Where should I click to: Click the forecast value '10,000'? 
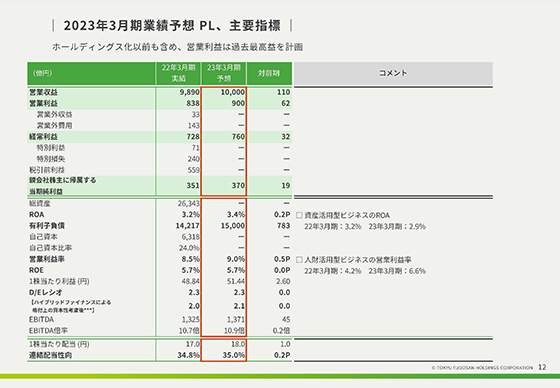tap(232, 92)
